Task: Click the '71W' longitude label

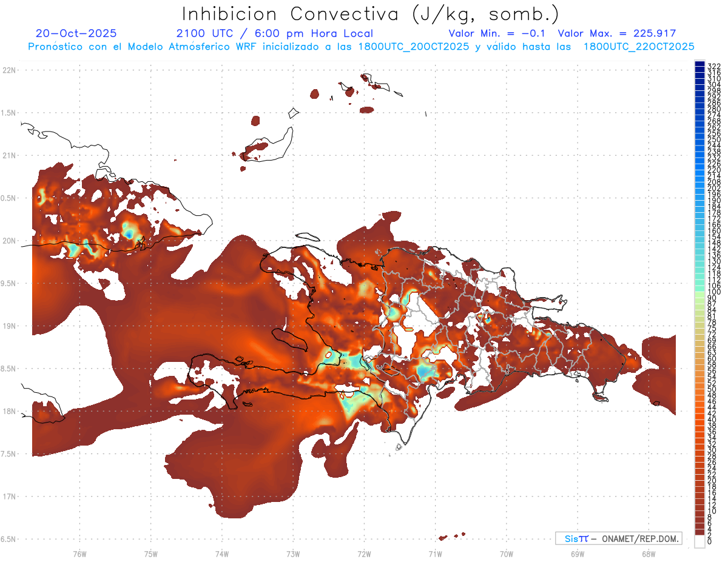Action: 435,554
